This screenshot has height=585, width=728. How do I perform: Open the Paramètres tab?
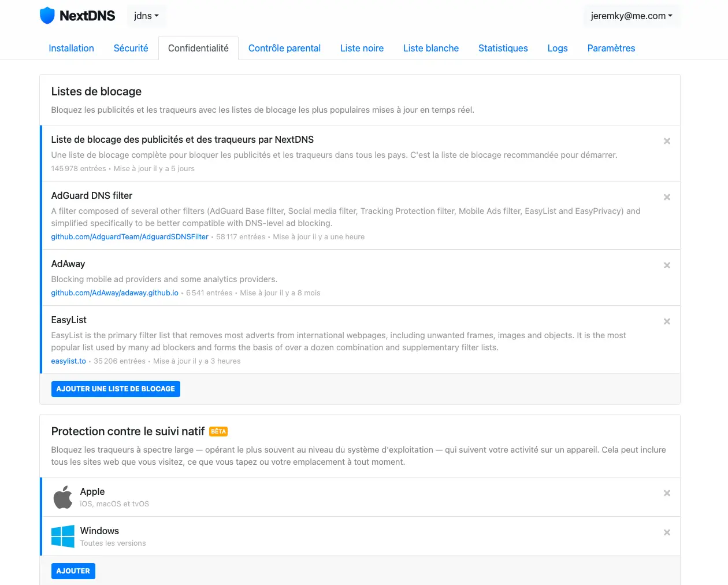point(611,48)
